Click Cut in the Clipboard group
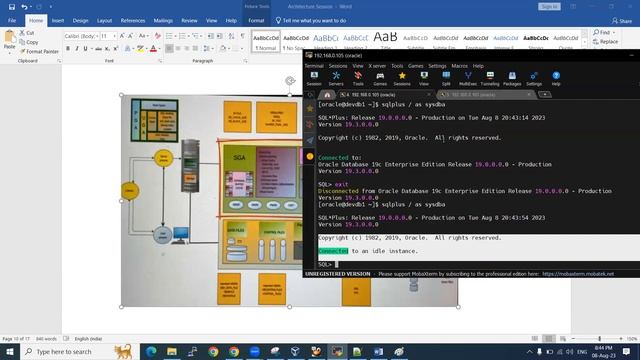The height and width of the screenshot is (360, 640). click(x=27, y=33)
